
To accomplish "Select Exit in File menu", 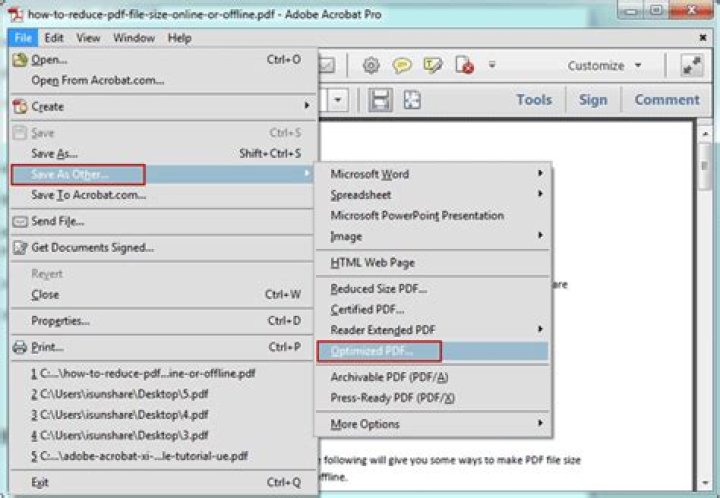I will tap(162, 482).
